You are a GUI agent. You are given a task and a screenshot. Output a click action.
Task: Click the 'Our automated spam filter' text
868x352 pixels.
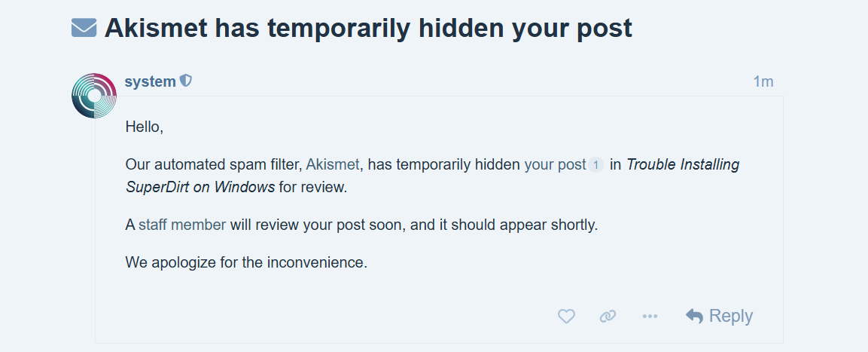pos(213,164)
